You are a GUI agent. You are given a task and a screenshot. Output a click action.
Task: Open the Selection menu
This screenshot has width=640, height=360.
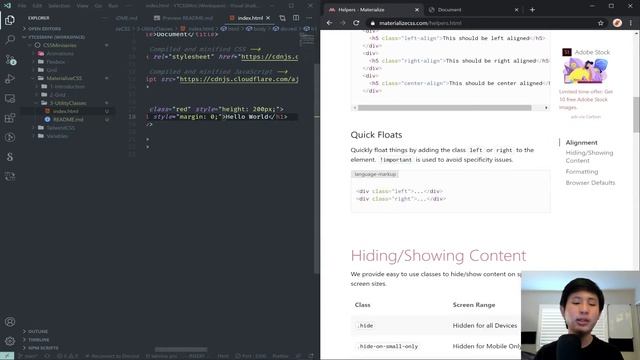click(59, 6)
